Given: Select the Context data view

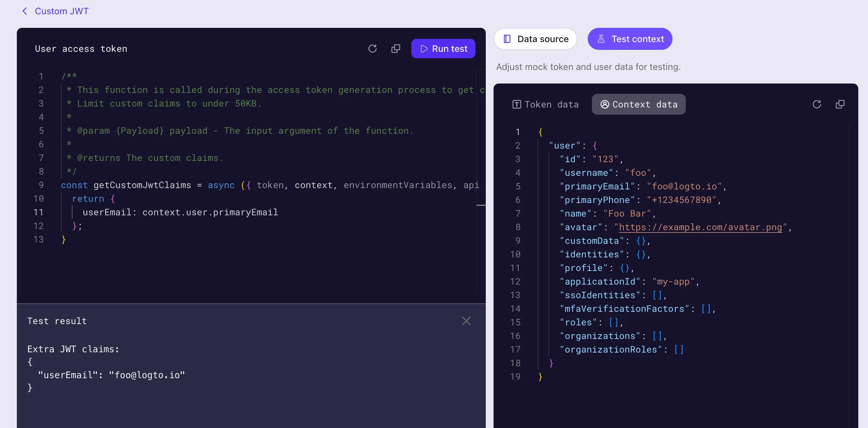Looking at the screenshot, I should (639, 104).
